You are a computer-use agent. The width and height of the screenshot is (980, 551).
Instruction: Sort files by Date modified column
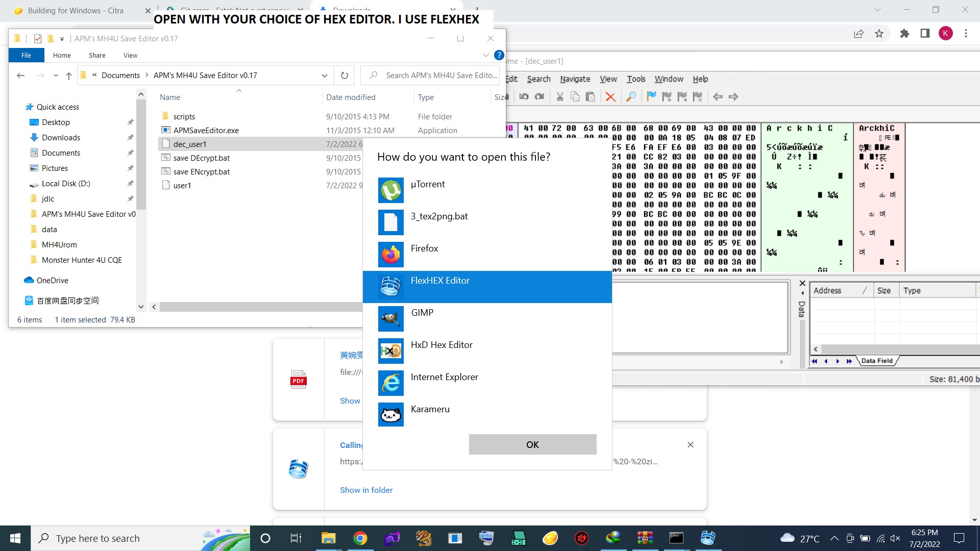(x=351, y=97)
